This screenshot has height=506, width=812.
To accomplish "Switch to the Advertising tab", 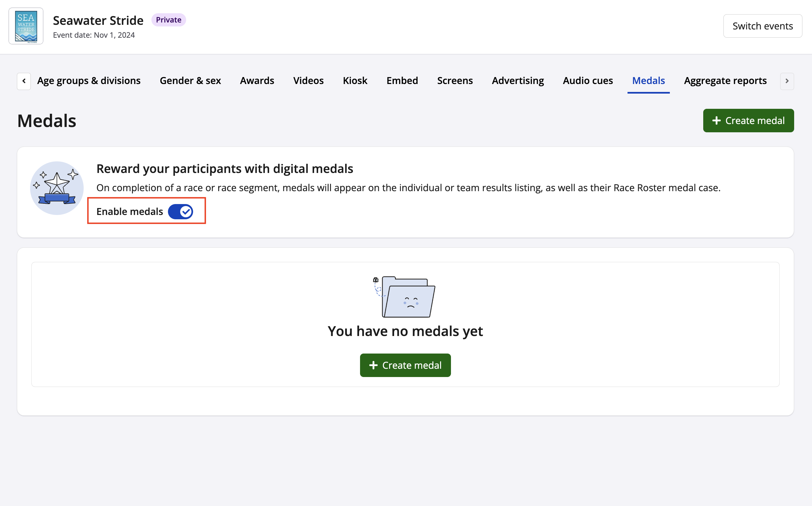I will pos(517,81).
